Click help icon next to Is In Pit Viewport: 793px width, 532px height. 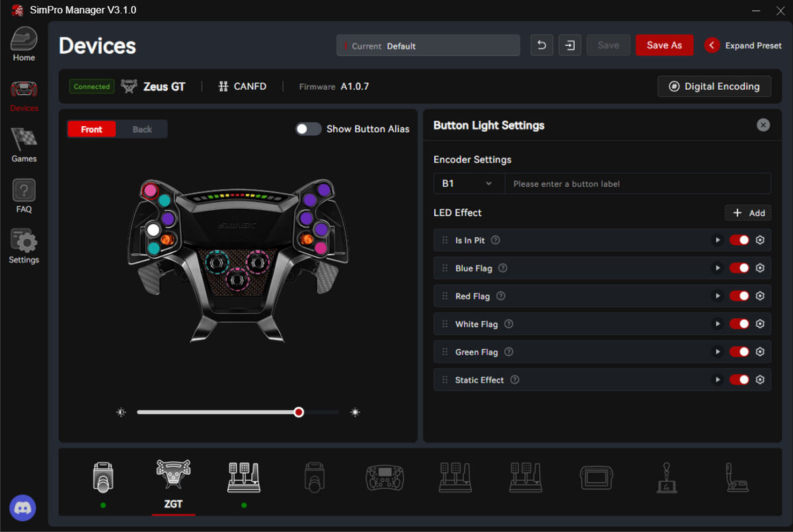tap(496, 241)
